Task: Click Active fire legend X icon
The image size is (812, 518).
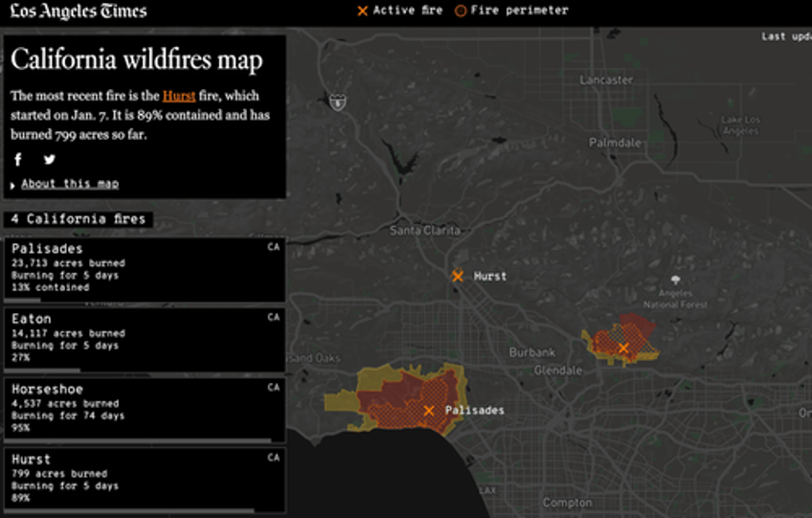Action: pyautogui.click(x=363, y=11)
